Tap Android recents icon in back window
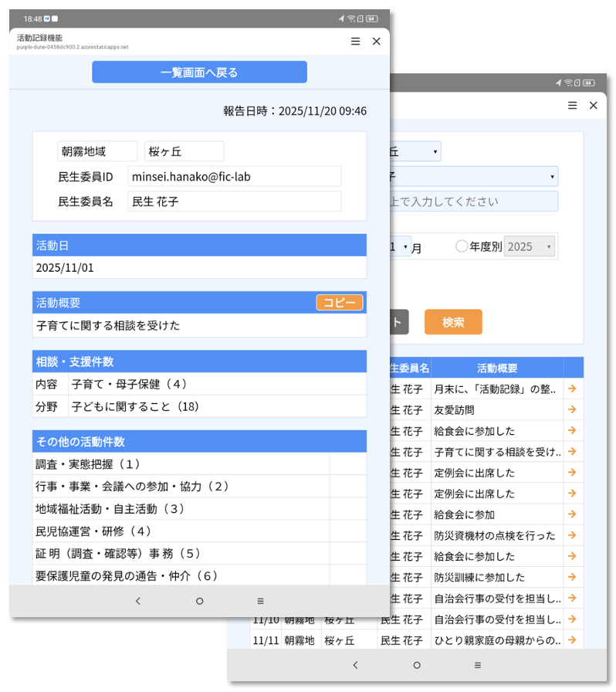This screenshot has width=616, height=692. (478, 665)
